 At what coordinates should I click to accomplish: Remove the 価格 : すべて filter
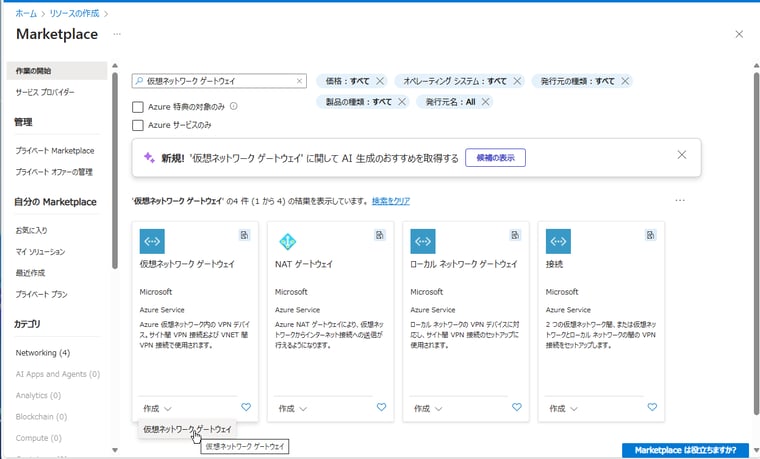point(380,81)
